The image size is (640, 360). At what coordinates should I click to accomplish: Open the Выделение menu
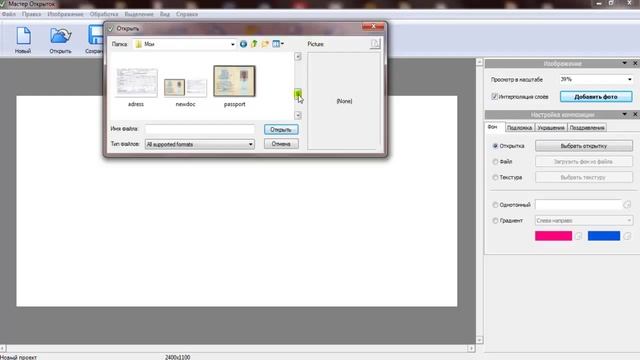tap(139, 14)
